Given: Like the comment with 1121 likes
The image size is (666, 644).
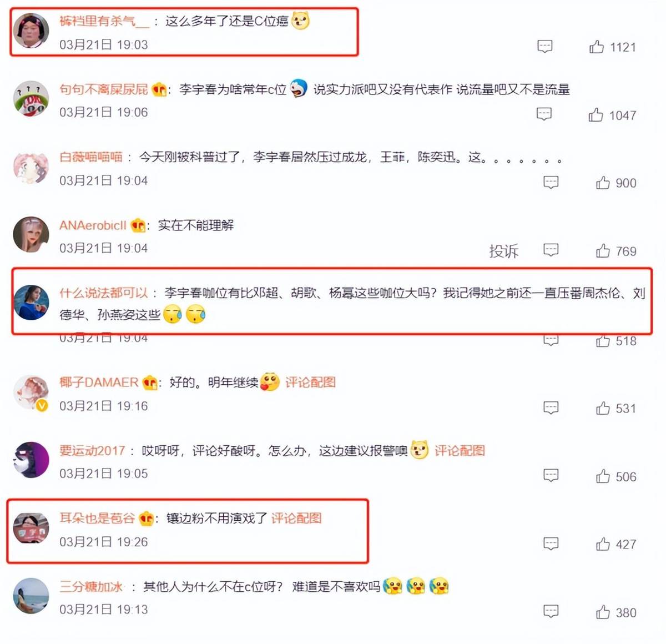Looking at the screenshot, I should point(597,47).
